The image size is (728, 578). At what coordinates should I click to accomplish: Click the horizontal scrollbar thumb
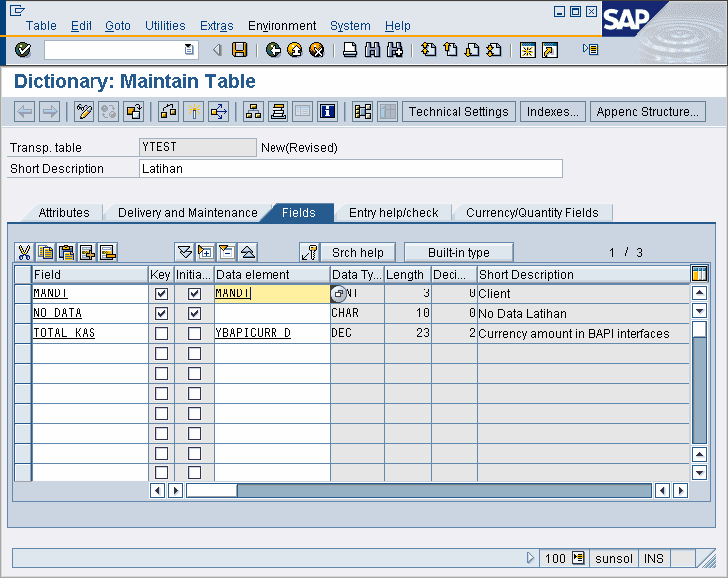pyautogui.click(x=212, y=490)
